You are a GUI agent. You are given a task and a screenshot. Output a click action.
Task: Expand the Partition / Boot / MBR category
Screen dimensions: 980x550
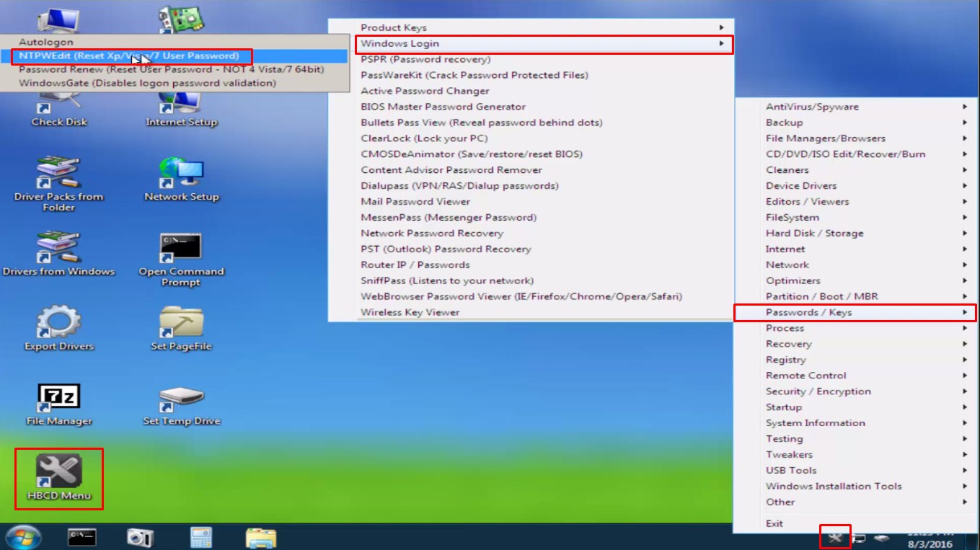855,297
